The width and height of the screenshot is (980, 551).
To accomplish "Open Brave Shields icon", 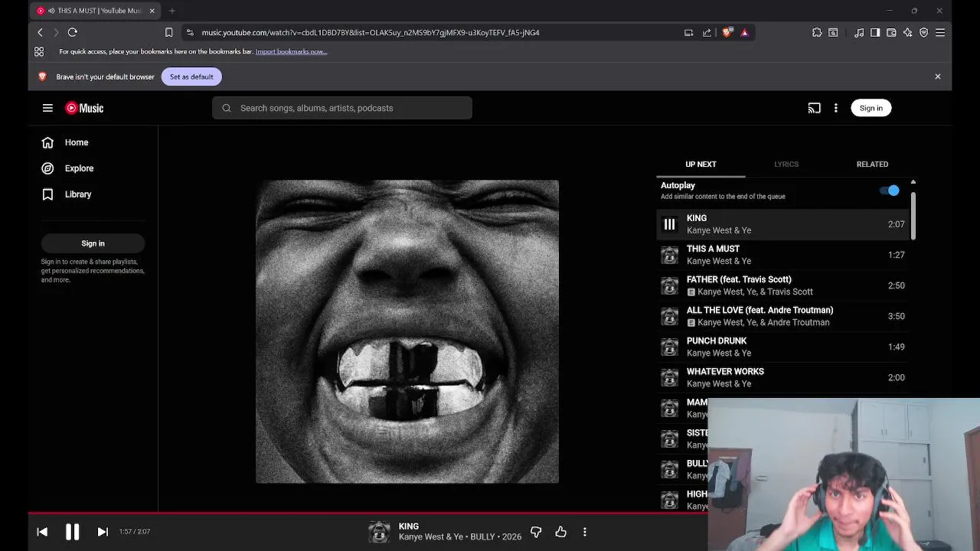I will [727, 32].
